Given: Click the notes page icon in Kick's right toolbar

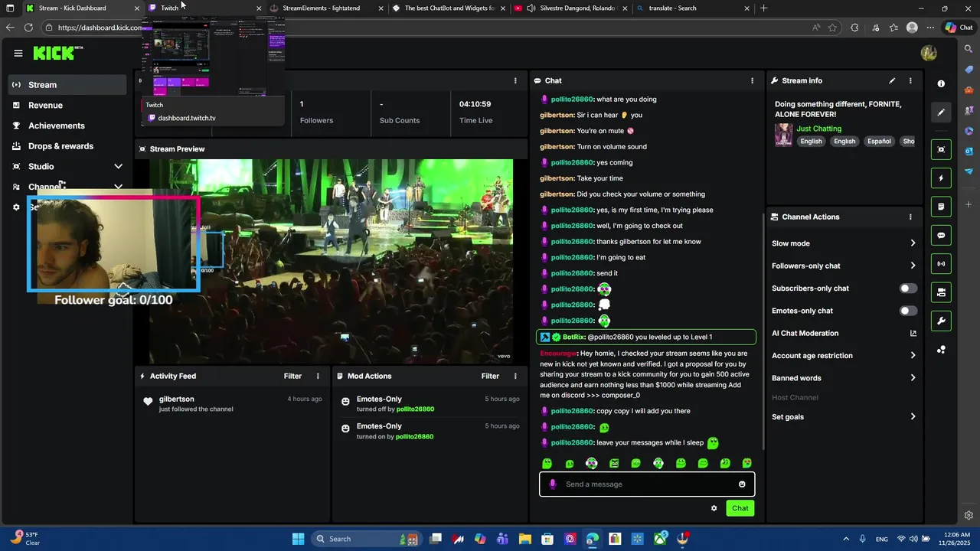Looking at the screenshot, I should pos(941,207).
